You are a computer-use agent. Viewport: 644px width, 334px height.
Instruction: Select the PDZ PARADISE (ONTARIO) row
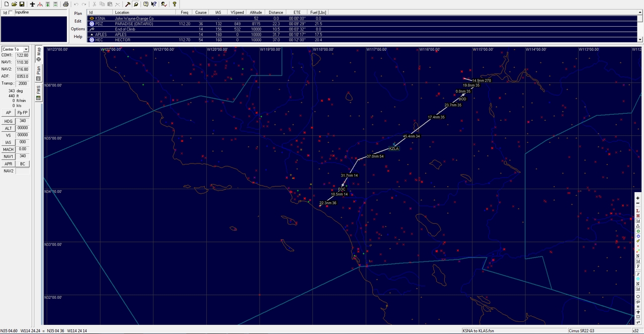[362, 24]
